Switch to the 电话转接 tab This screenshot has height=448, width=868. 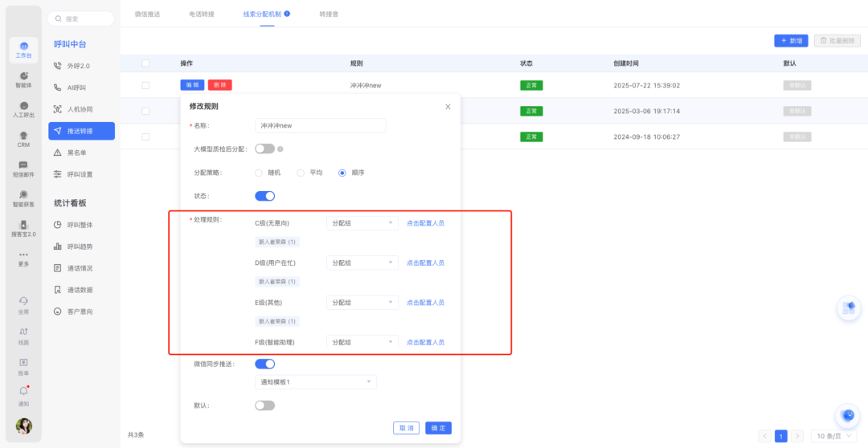201,14
